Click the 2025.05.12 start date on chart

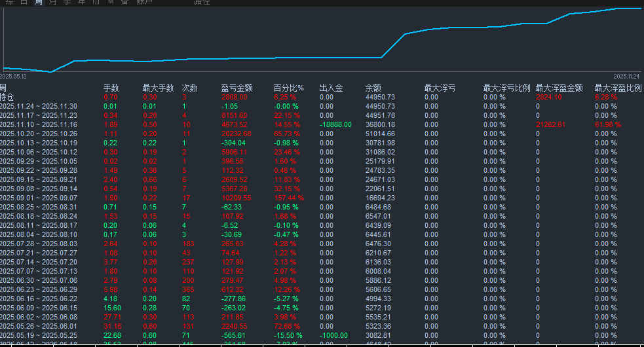tap(13, 76)
